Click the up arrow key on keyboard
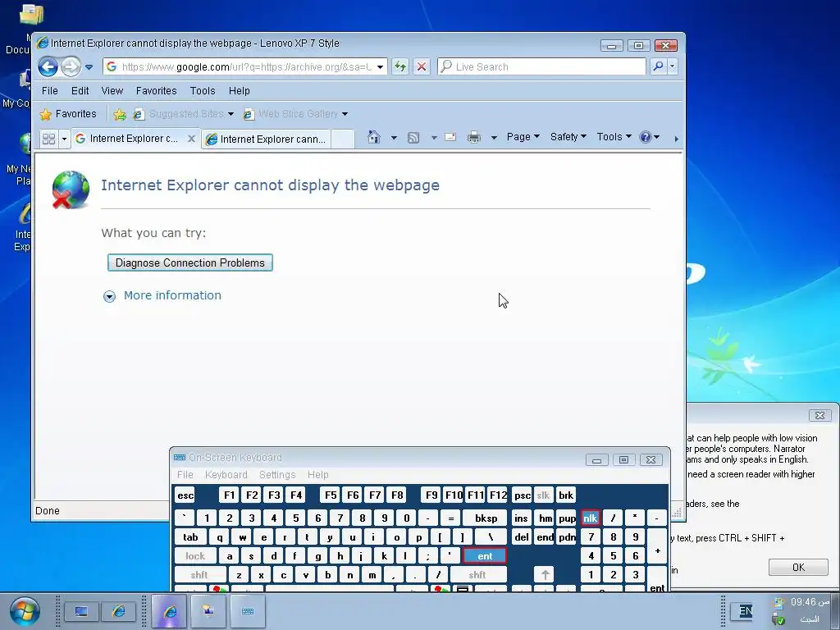The width and height of the screenshot is (840, 630). pos(545,575)
